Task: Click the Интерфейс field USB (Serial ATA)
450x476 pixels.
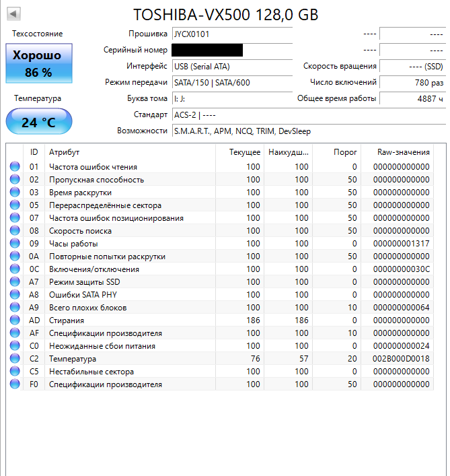Action: coord(232,66)
